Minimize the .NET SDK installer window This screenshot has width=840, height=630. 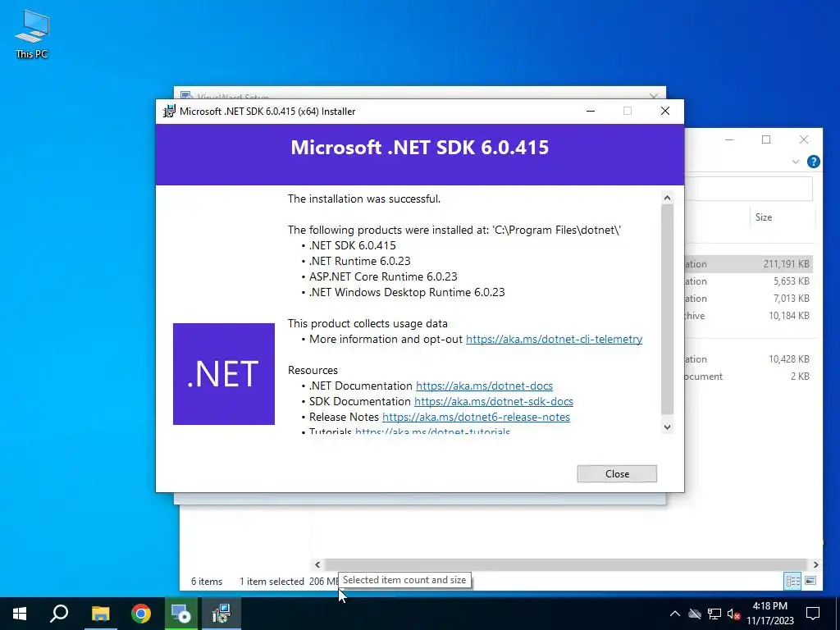click(591, 111)
